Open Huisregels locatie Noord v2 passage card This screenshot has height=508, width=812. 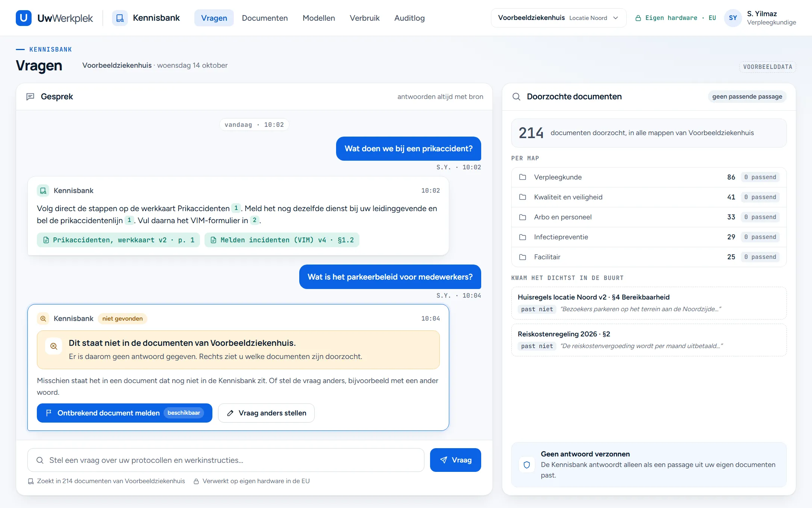click(649, 303)
